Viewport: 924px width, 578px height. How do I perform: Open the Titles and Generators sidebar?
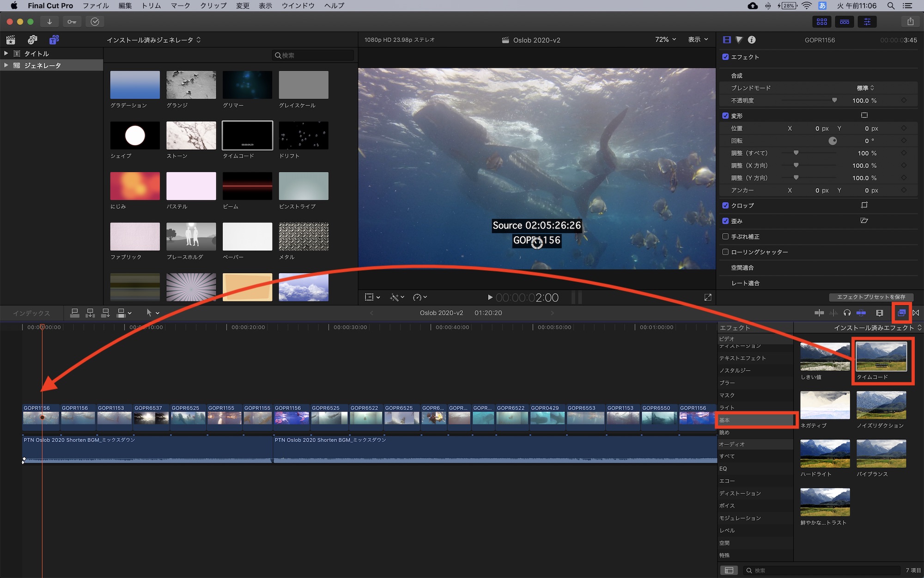[54, 40]
